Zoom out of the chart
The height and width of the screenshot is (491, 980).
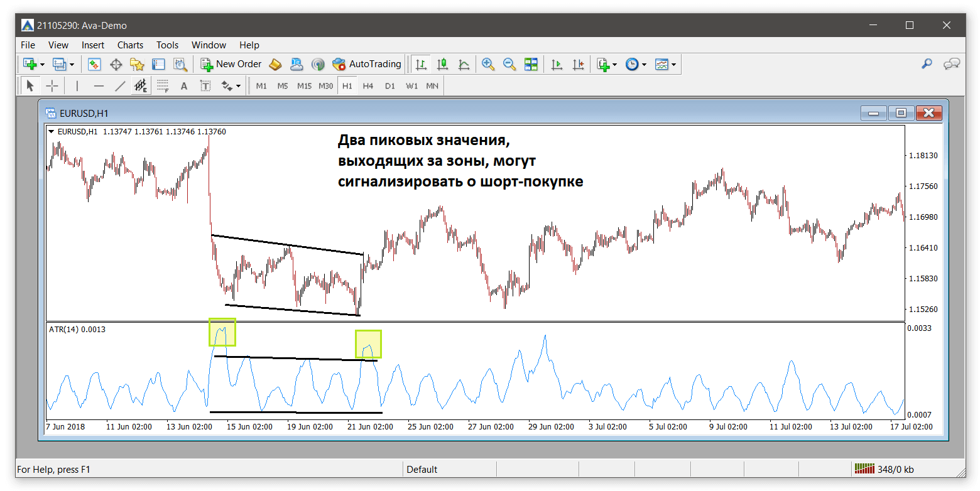pyautogui.click(x=509, y=64)
